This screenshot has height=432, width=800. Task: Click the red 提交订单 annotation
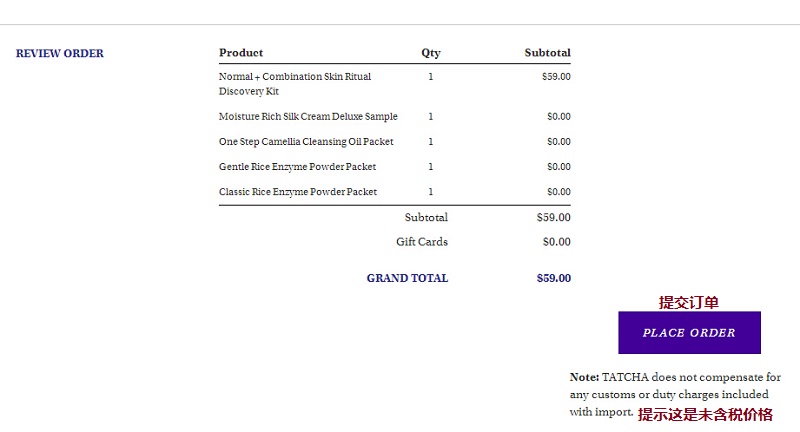[689, 302]
